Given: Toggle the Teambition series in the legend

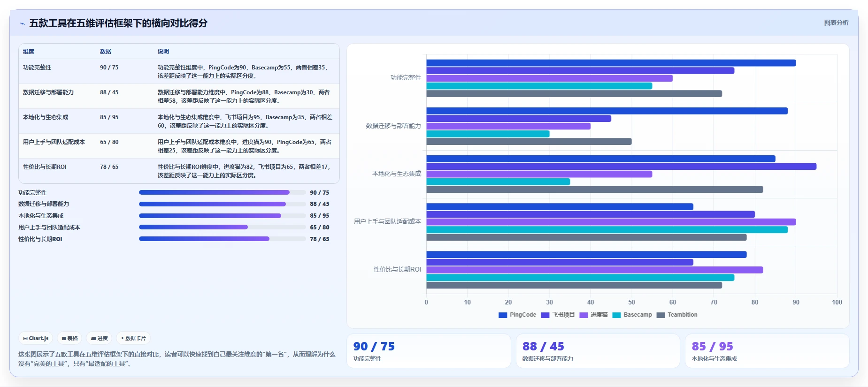Looking at the screenshot, I should [677, 315].
